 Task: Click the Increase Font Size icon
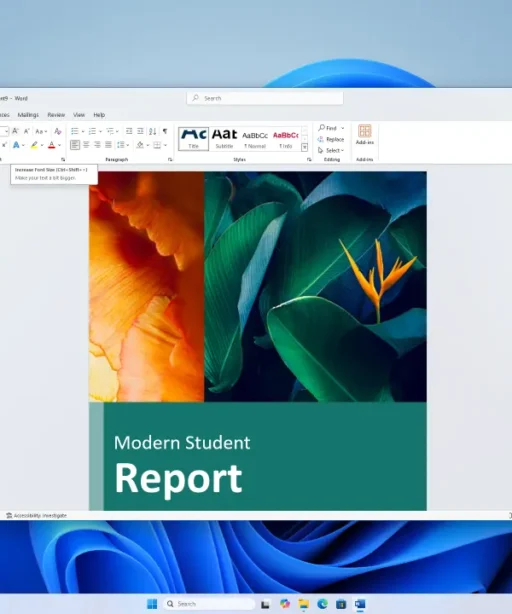click(x=15, y=131)
